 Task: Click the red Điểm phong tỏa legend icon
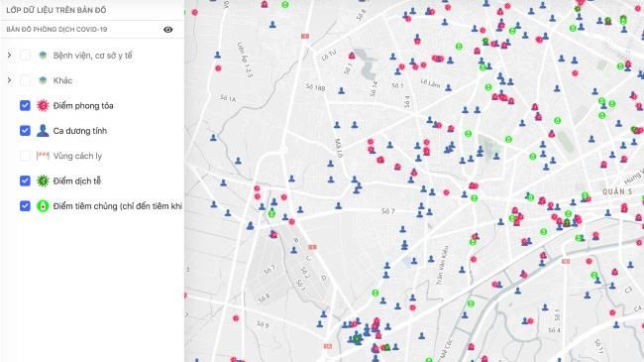pos(43,105)
